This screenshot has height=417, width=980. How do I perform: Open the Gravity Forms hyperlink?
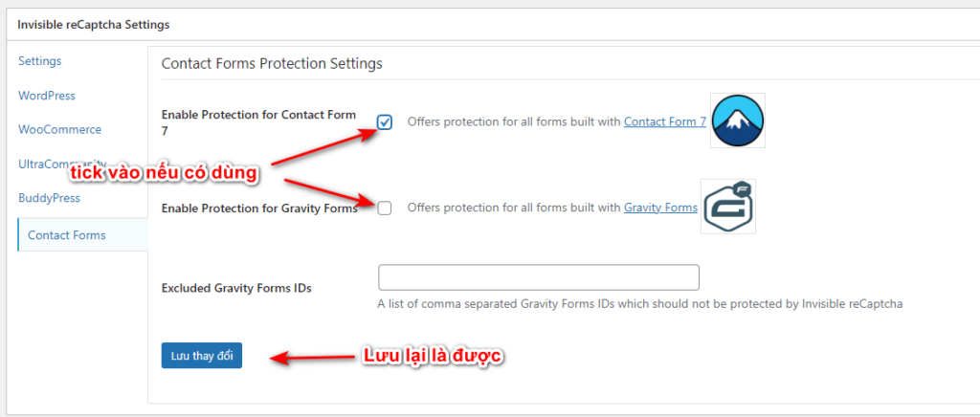(660, 208)
